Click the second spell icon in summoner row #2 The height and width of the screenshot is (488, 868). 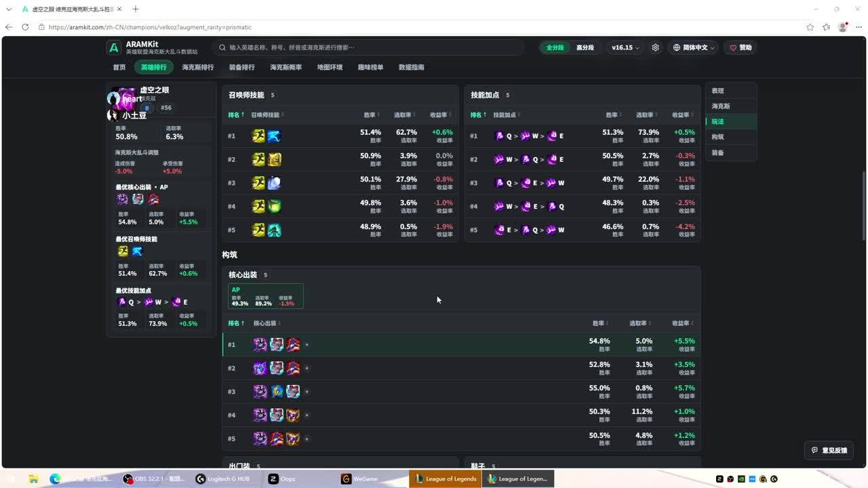(x=274, y=159)
